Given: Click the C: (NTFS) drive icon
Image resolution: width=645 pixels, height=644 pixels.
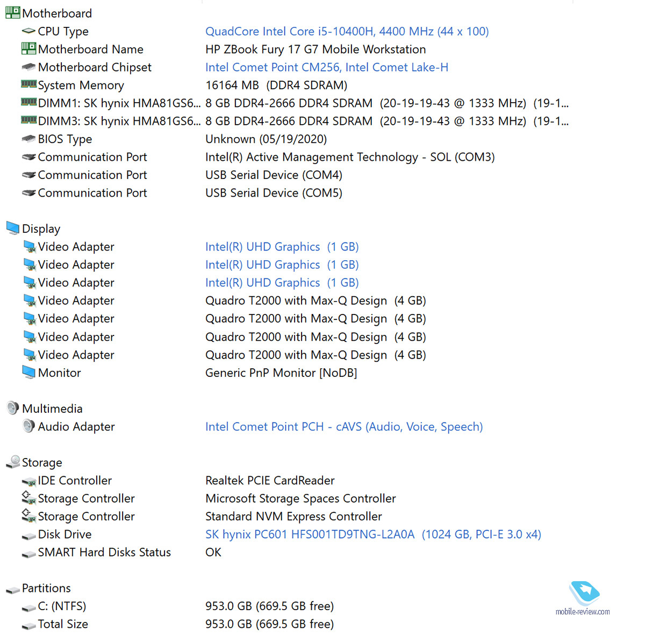Looking at the screenshot, I should click(28, 608).
